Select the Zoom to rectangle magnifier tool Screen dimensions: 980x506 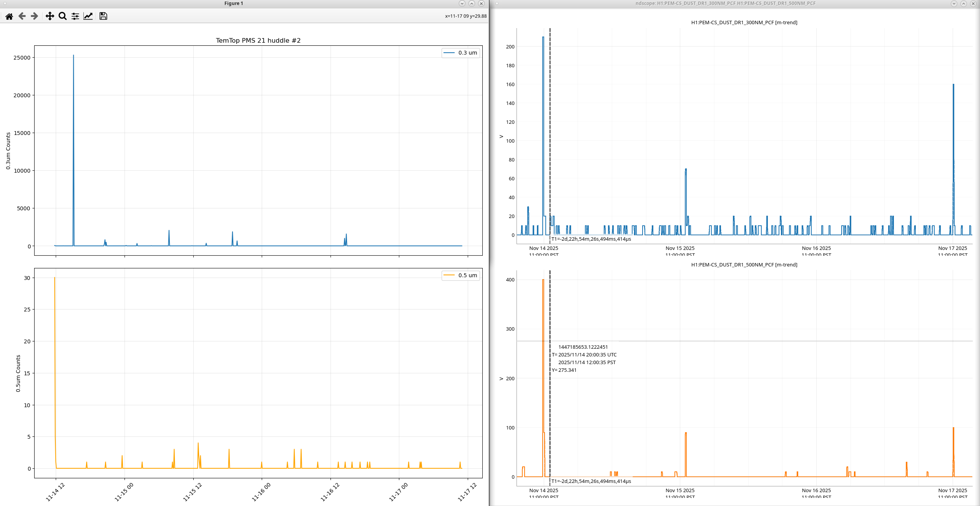pos(63,16)
